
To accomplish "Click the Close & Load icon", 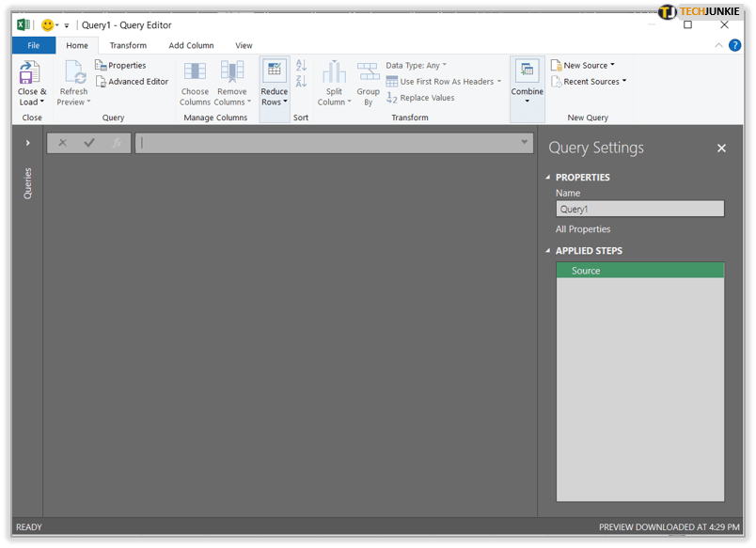I will (30, 72).
